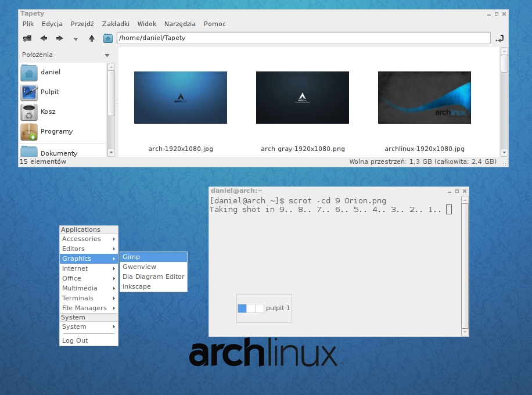Open the Plik menu
This screenshot has height=395, width=532.
click(27, 24)
